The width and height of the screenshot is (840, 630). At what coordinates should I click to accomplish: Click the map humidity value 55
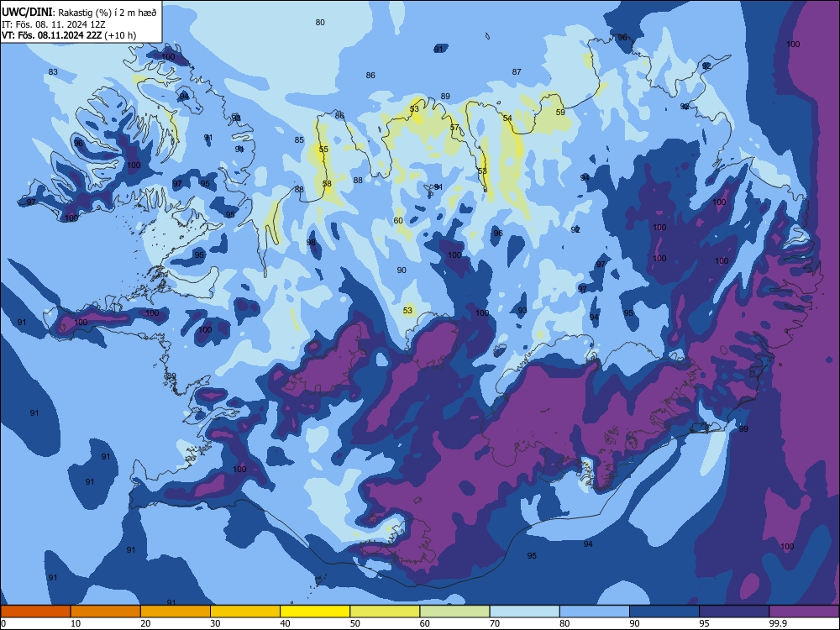coord(323,149)
